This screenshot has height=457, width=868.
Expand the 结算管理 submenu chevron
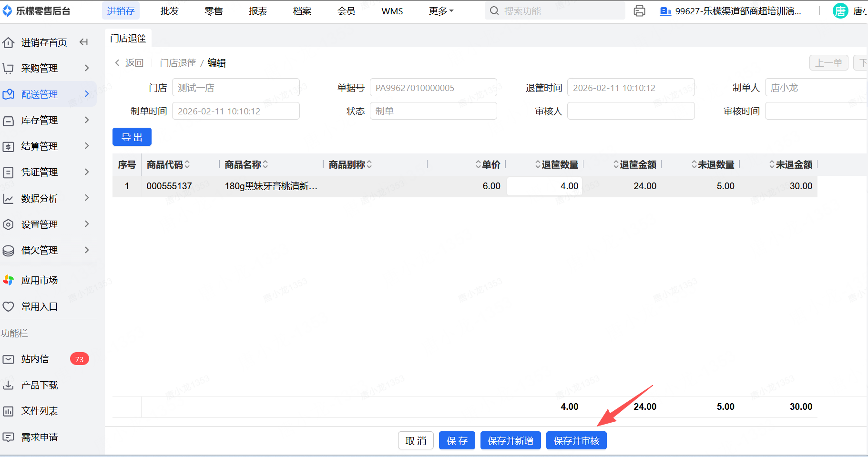(87, 146)
